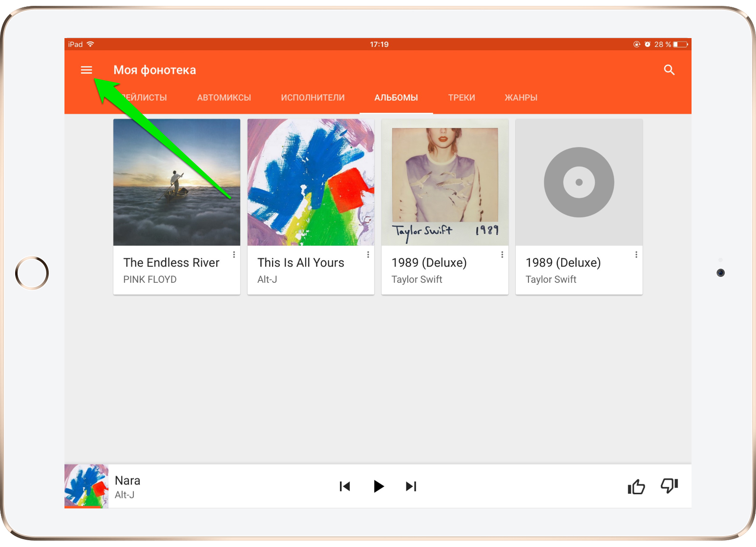Give thumbs up to Nara
This screenshot has width=756, height=547.
tap(636, 486)
